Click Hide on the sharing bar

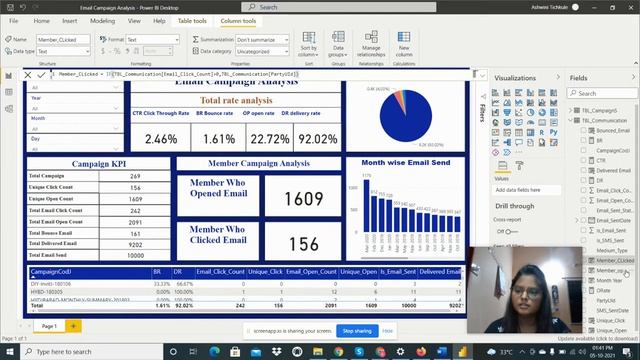pos(387,331)
